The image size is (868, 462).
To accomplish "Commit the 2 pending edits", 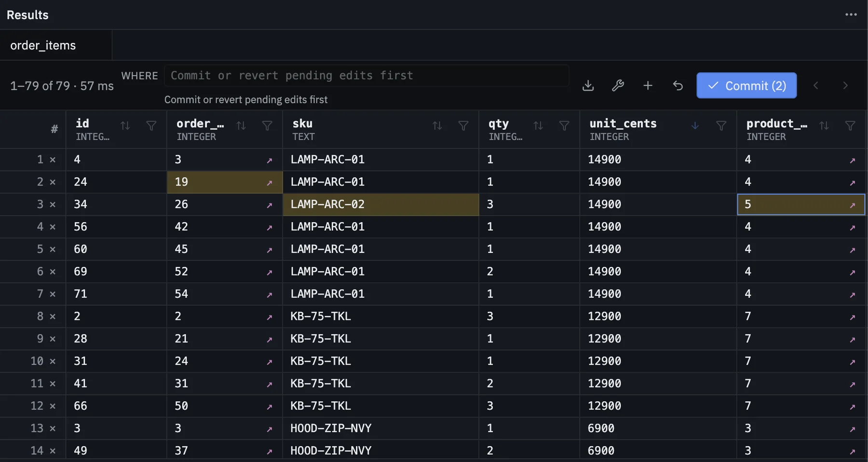I will point(746,86).
